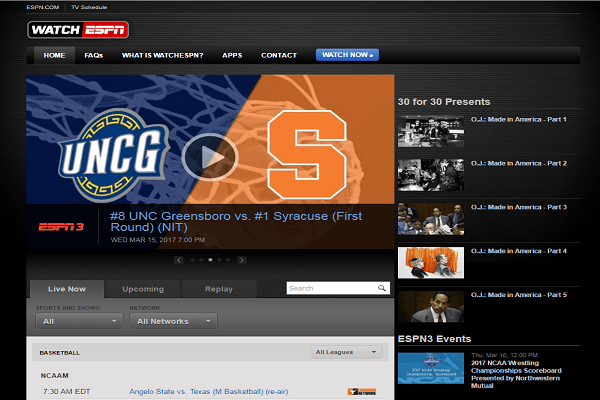Click the Part 2 video thumbnail
The width and height of the screenshot is (600, 400).
[431, 175]
